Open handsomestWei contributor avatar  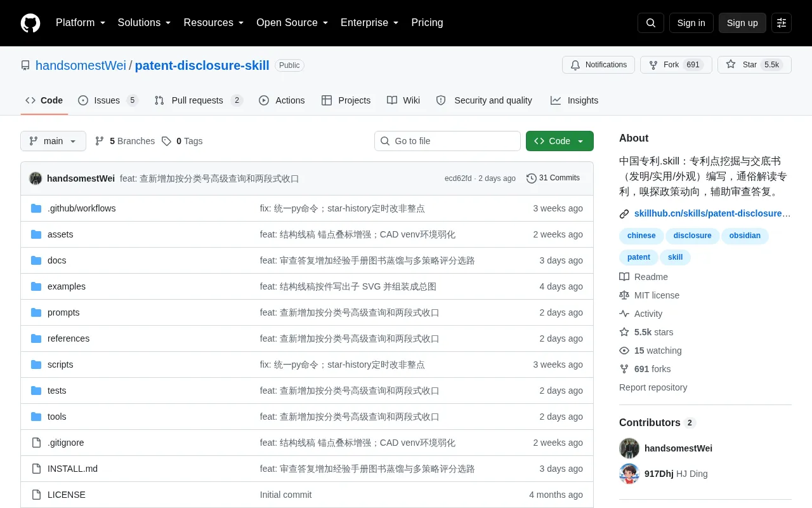629,448
